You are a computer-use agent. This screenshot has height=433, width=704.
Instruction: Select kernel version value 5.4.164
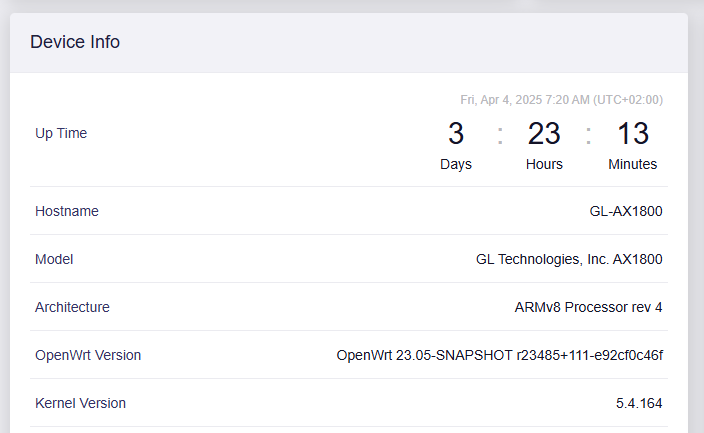coord(639,403)
